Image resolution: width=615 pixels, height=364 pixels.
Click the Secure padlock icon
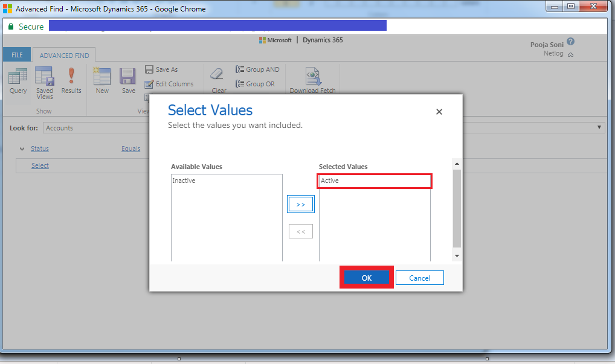[x=11, y=26]
